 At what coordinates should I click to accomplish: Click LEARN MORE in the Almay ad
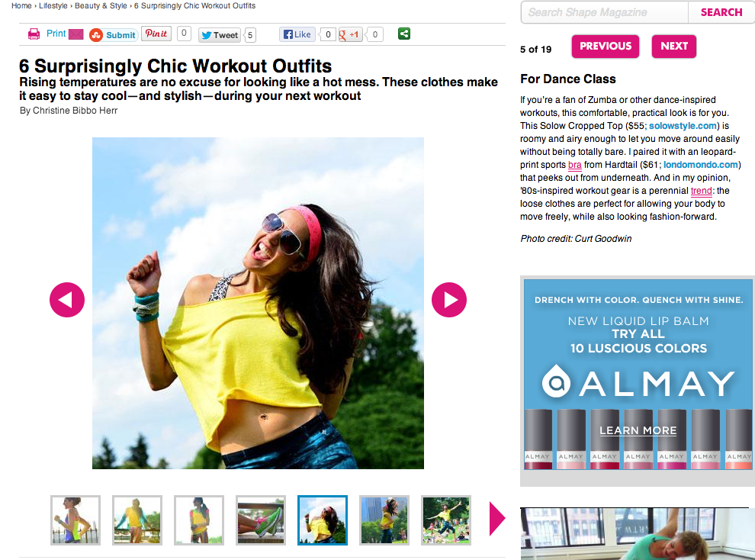tap(638, 430)
